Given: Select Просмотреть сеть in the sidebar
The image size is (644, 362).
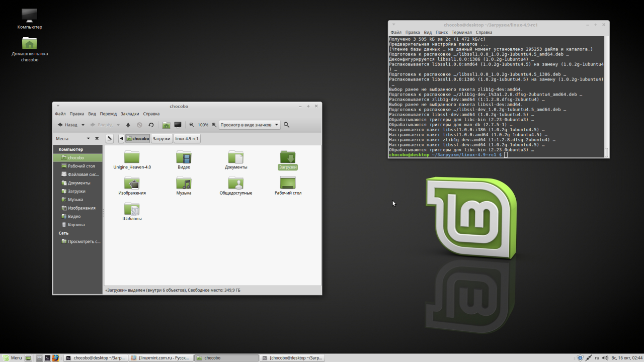Looking at the screenshot, I should pyautogui.click(x=78, y=241).
